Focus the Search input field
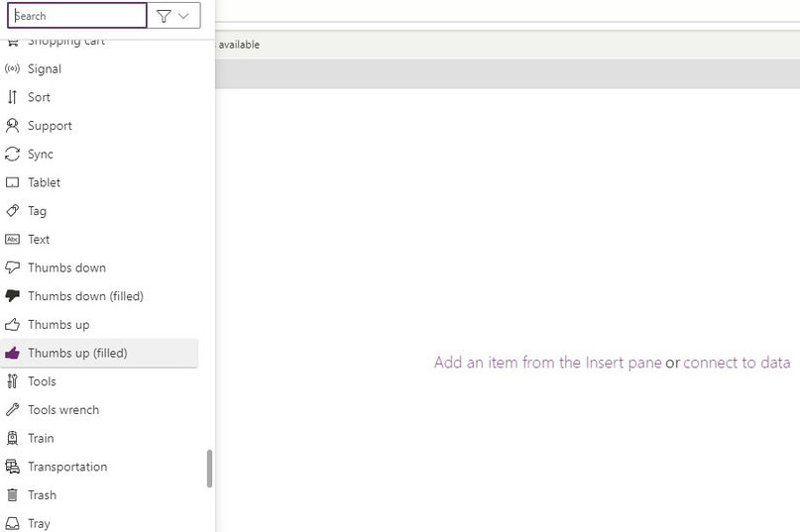800x532 pixels. pos(77,16)
